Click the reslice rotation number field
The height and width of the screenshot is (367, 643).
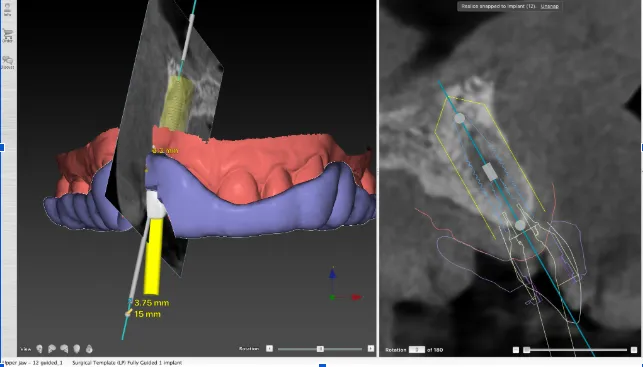[416, 350]
